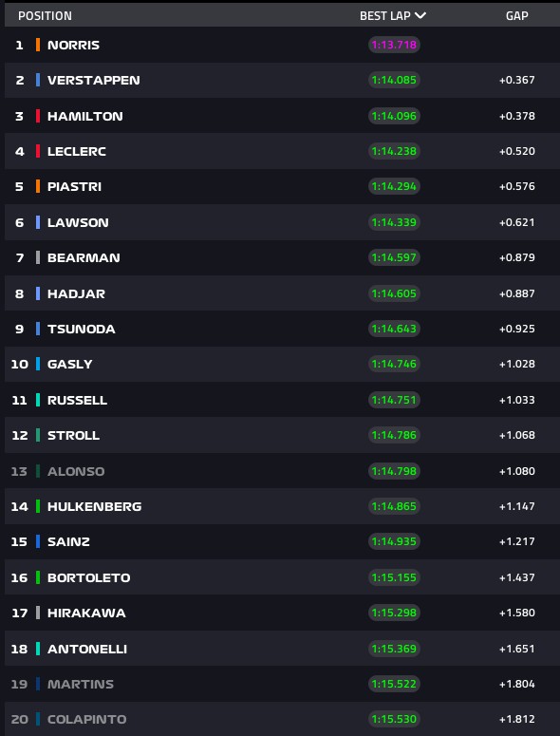Click Lawson's blue team color bar

pyautogui.click(x=38, y=222)
